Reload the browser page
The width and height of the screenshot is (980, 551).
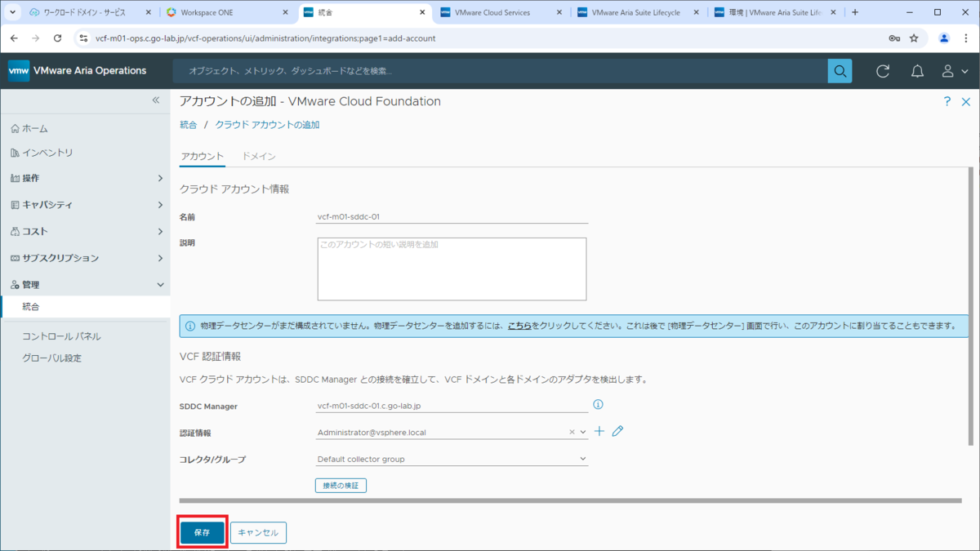pos(57,38)
